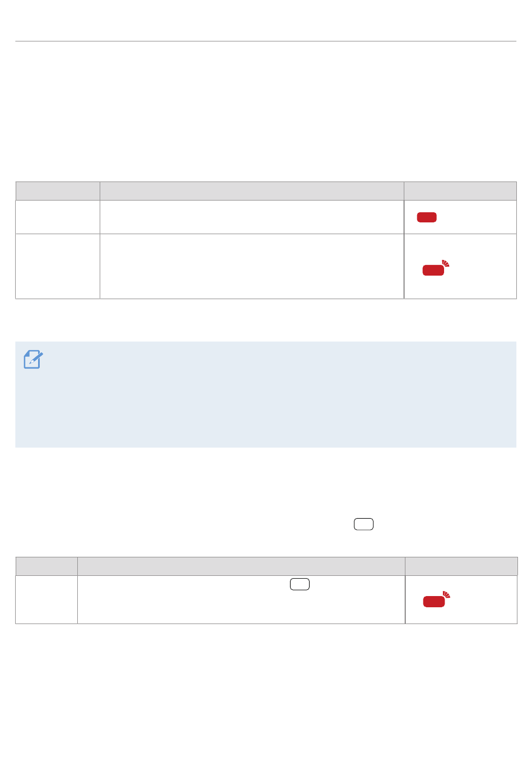Image resolution: width=532 pixels, height=777 pixels.
Task: Click the rounded button outline inside lower table
Action: point(300,584)
